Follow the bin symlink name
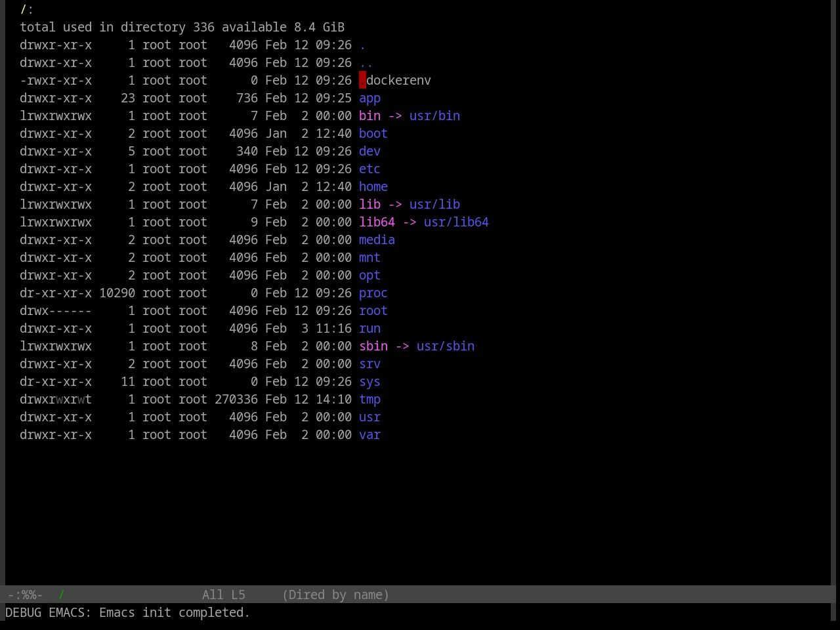Screen dimensions: 840x630 coord(369,115)
